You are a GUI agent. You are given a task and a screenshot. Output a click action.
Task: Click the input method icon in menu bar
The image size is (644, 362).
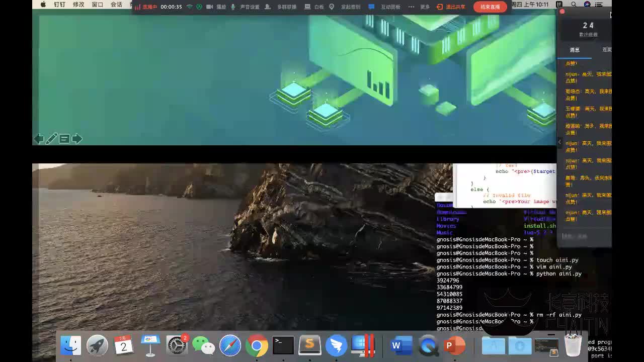click(x=559, y=5)
